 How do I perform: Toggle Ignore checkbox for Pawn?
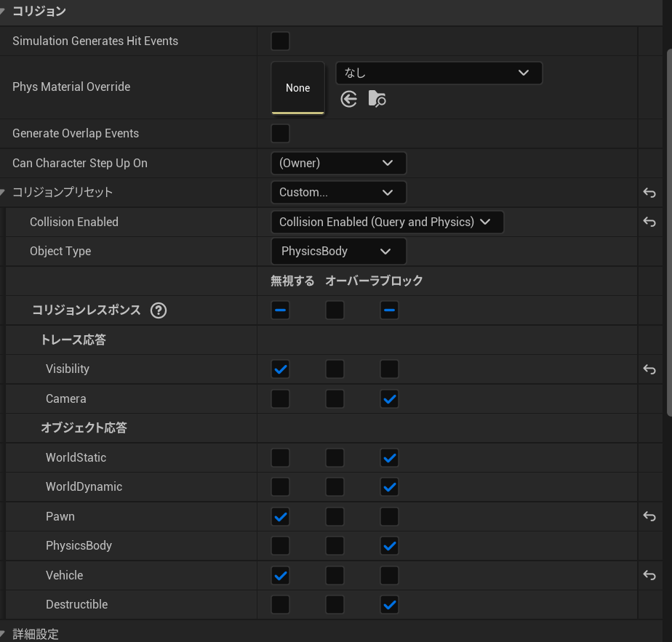point(280,517)
